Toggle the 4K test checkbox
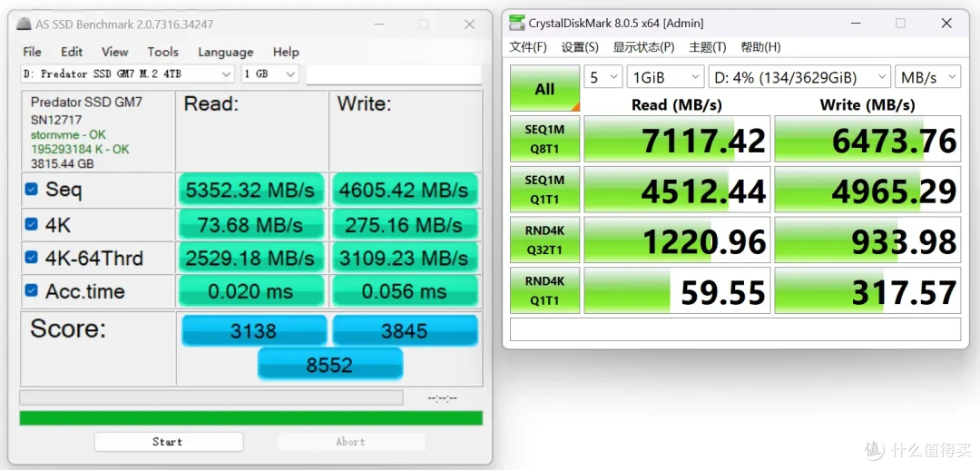This screenshot has height=470, width=980. [31, 224]
